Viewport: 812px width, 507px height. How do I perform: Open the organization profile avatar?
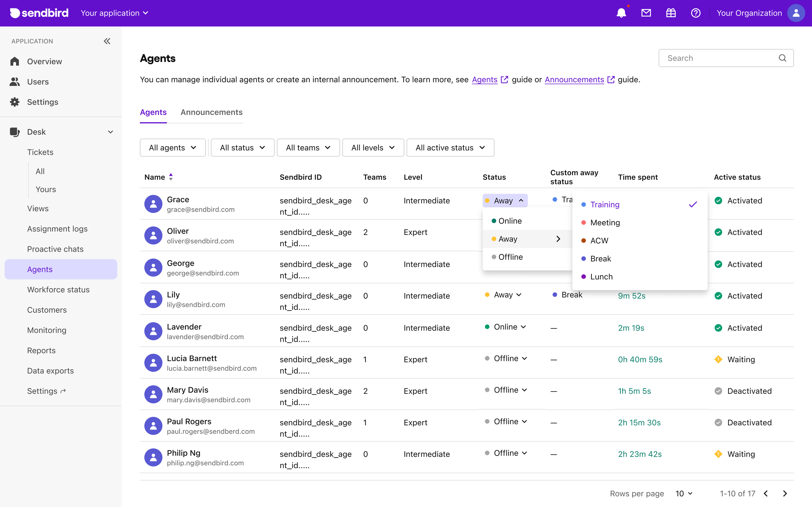pos(796,13)
